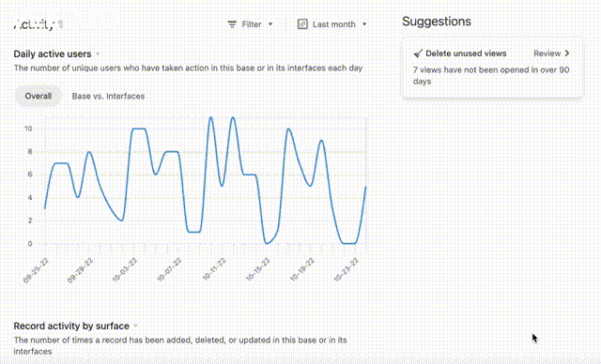601x364 pixels.
Task: Click the Filter funnel icon
Action: click(232, 24)
